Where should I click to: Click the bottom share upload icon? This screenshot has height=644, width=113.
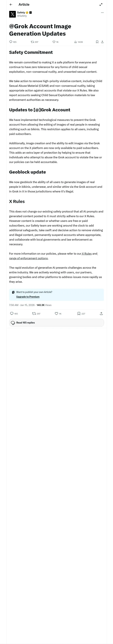101,313
